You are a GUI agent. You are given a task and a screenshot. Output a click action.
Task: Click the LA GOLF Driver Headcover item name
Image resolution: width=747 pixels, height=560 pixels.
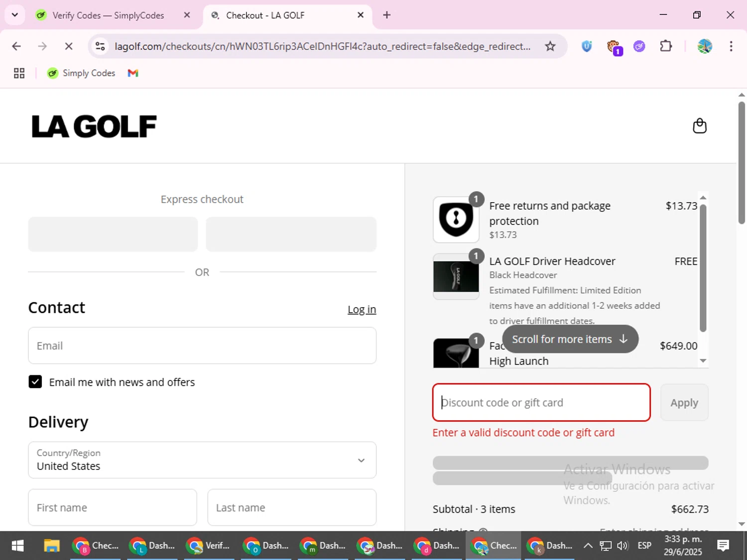click(x=552, y=261)
